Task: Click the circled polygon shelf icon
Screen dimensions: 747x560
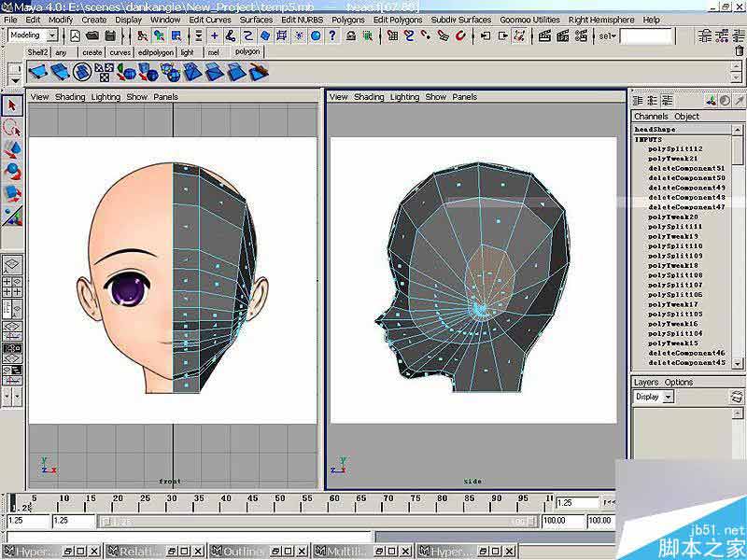Action: pyautogui.click(x=82, y=73)
